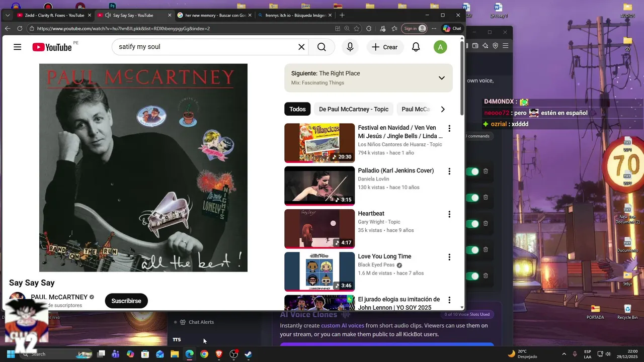644x362 pixels.
Task: Open the Windows Start menu
Action: (x=11, y=354)
